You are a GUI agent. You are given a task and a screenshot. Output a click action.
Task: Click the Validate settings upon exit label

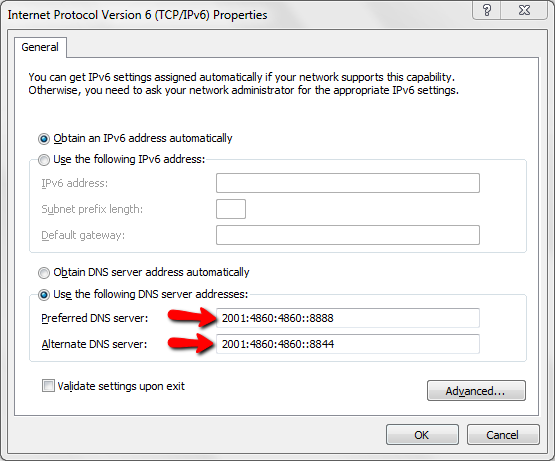tap(121, 386)
